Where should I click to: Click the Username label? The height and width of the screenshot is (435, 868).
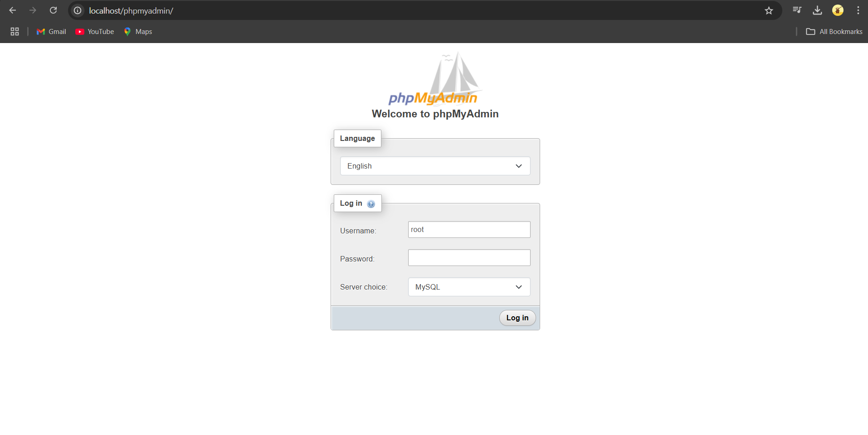pos(358,231)
